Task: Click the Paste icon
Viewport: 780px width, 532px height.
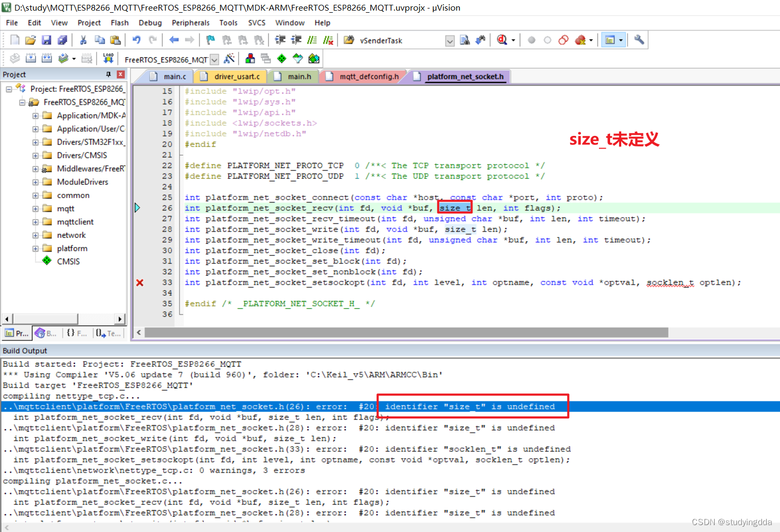Action: [x=115, y=40]
